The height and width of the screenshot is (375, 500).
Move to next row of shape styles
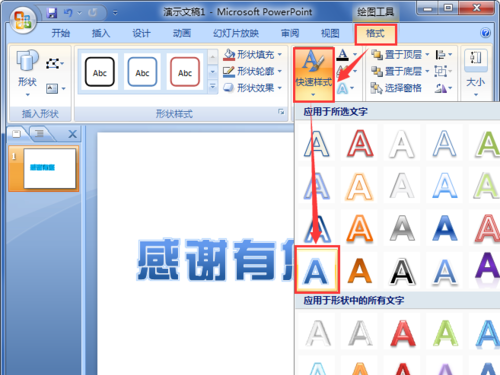click(213, 71)
